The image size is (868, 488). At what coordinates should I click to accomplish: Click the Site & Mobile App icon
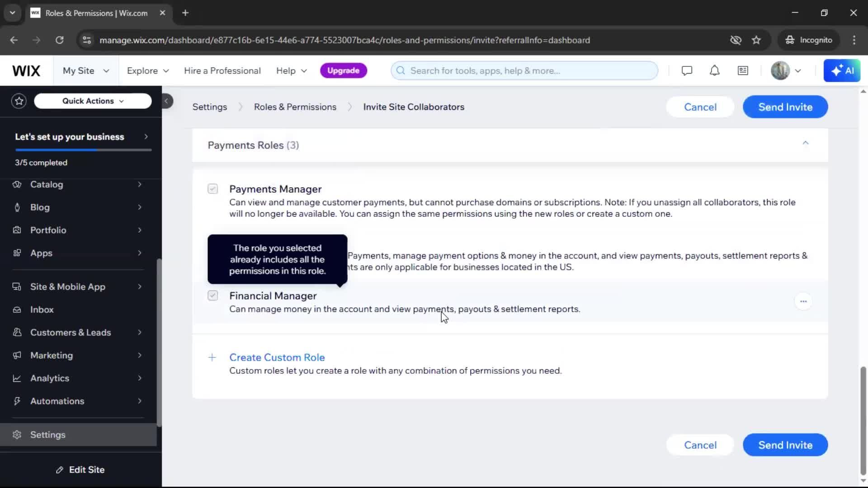[17, 286]
